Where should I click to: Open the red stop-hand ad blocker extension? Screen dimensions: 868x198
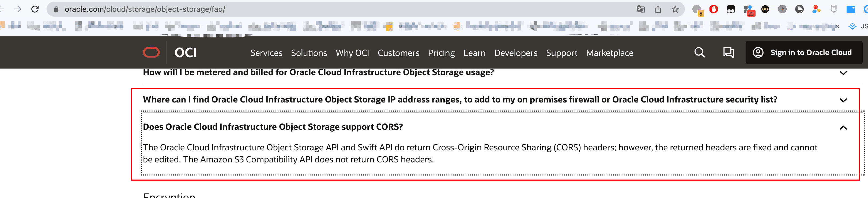click(713, 9)
